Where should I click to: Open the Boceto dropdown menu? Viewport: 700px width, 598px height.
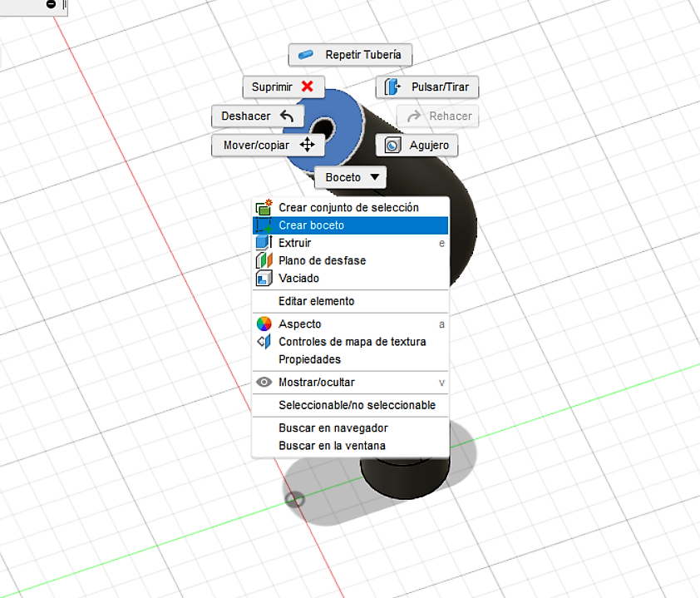[350, 177]
